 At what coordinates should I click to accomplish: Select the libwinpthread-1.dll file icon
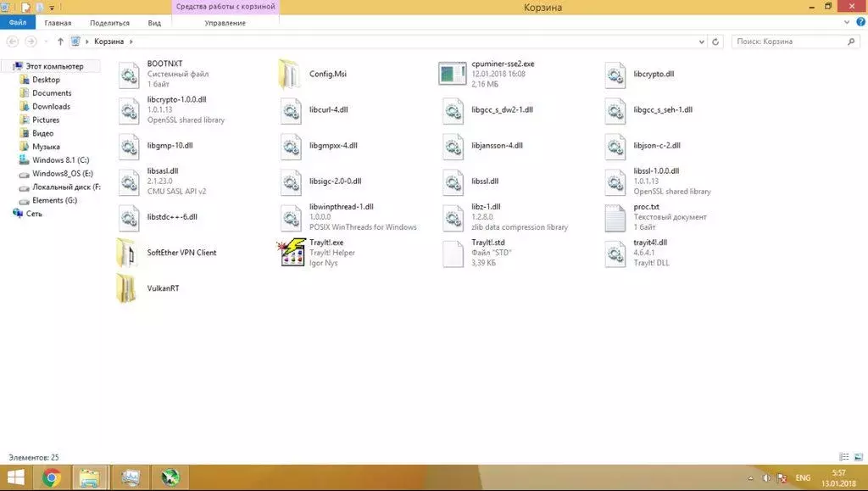pyautogui.click(x=292, y=218)
